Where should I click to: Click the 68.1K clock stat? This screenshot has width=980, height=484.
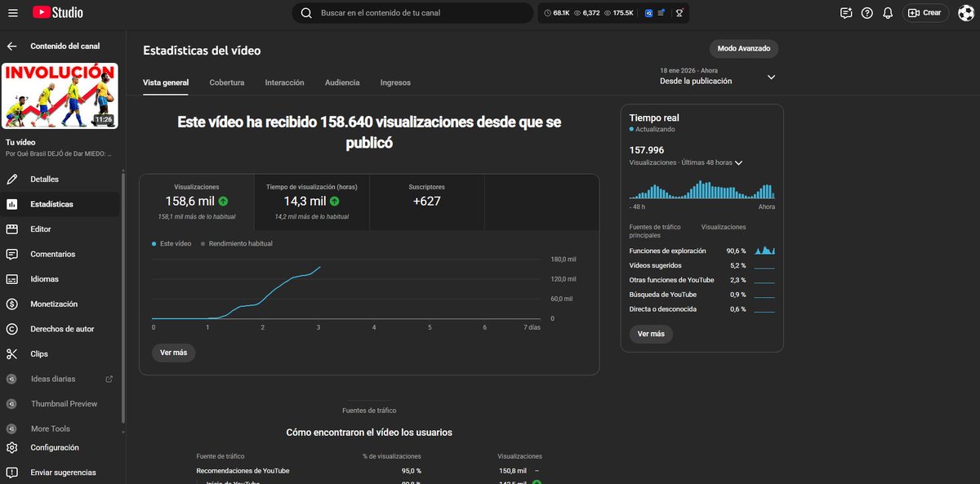(556, 13)
